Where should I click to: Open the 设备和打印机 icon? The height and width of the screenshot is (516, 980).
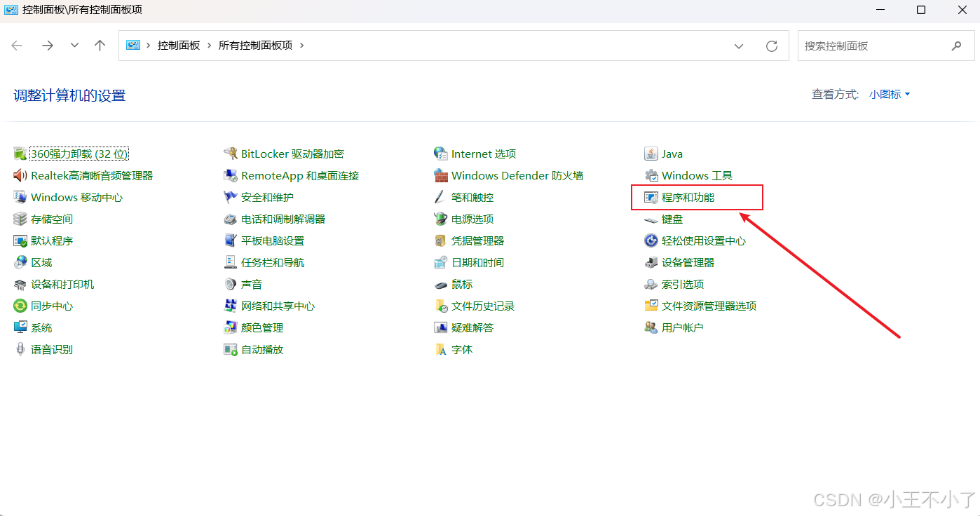[20, 284]
